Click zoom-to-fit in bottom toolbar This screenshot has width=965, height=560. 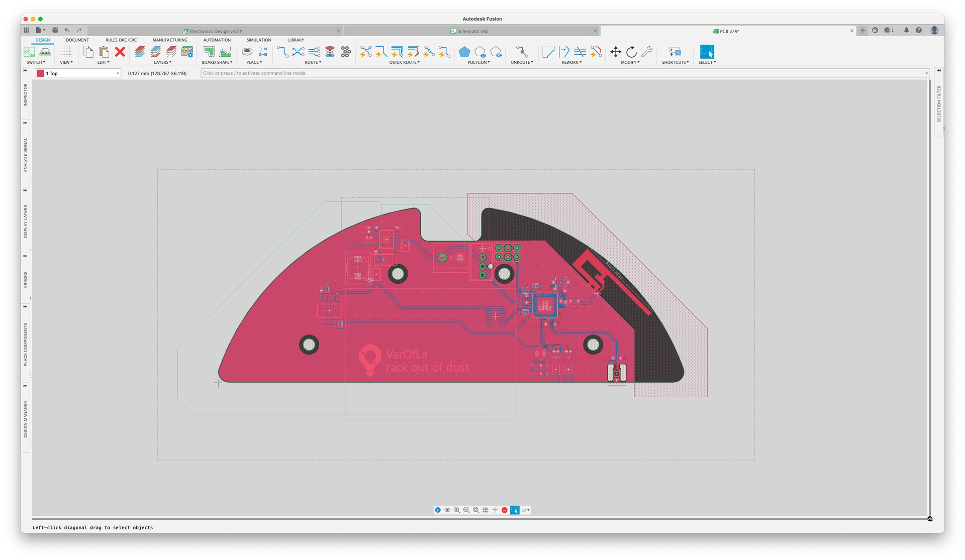pyautogui.click(x=476, y=510)
